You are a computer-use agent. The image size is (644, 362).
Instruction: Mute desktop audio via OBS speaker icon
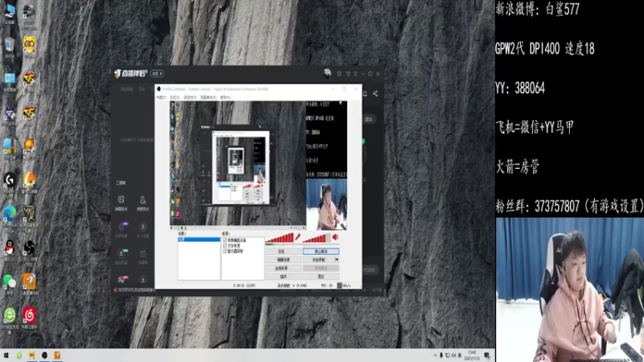coord(336,237)
